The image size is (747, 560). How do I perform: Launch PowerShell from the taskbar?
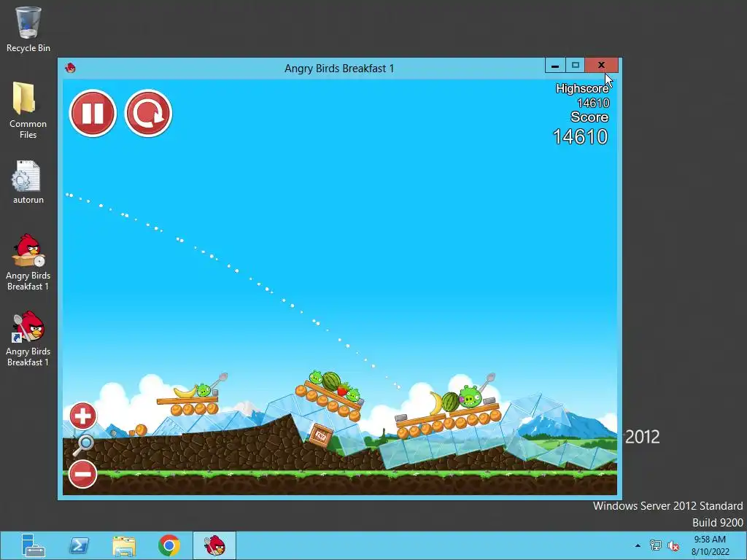79,545
